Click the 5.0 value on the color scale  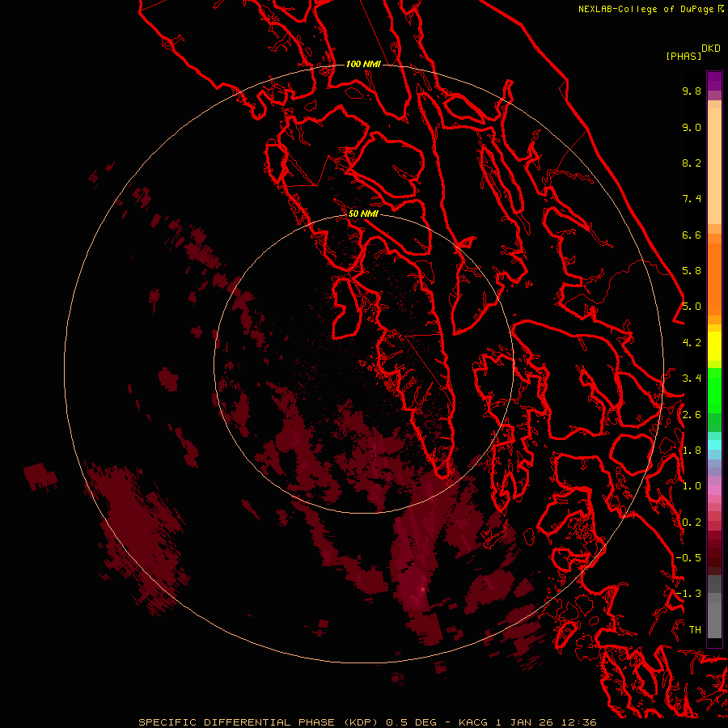click(692, 307)
